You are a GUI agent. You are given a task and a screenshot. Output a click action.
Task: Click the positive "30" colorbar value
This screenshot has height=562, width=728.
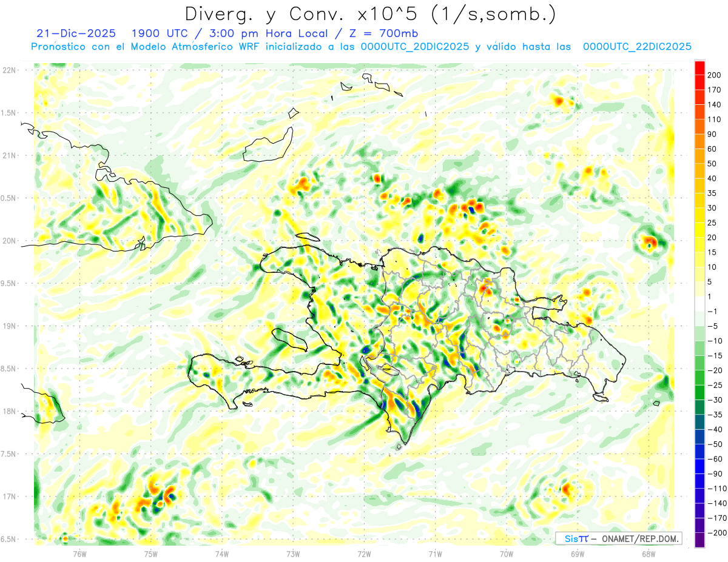[713, 208]
